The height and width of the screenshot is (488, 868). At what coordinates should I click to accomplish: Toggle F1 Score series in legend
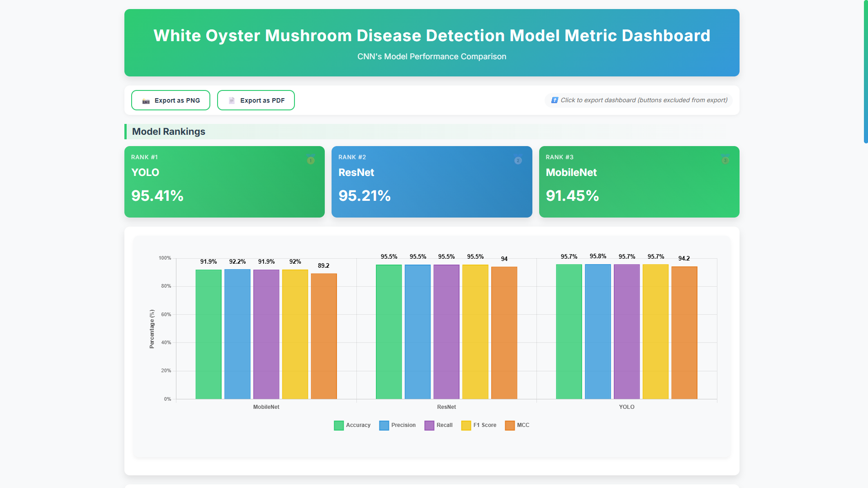(479, 425)
